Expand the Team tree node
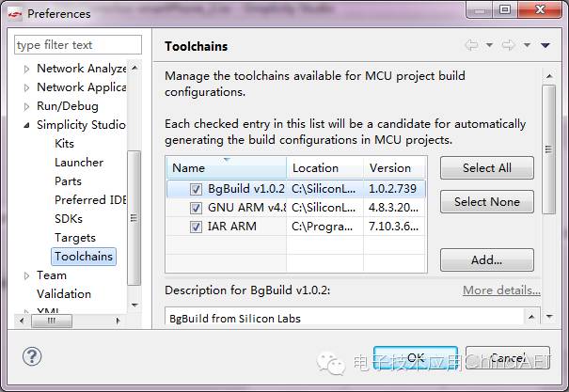 [x=27, y=275]
